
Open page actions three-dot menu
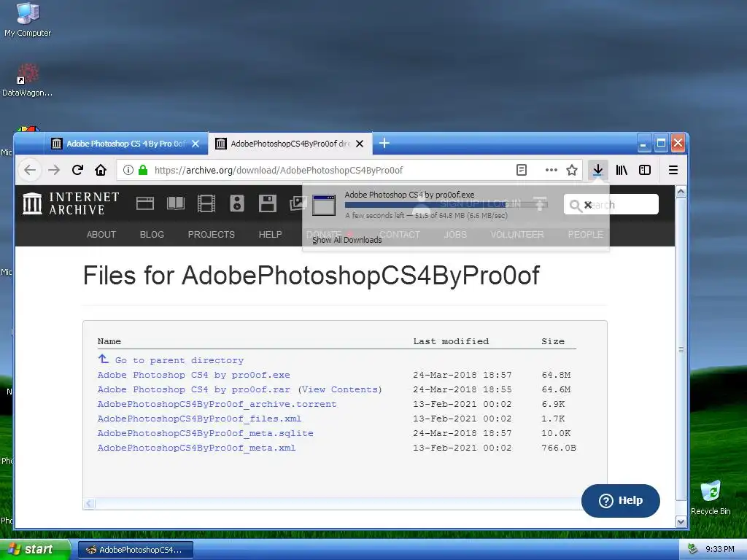pyautogui.click(x=551, y=170)
